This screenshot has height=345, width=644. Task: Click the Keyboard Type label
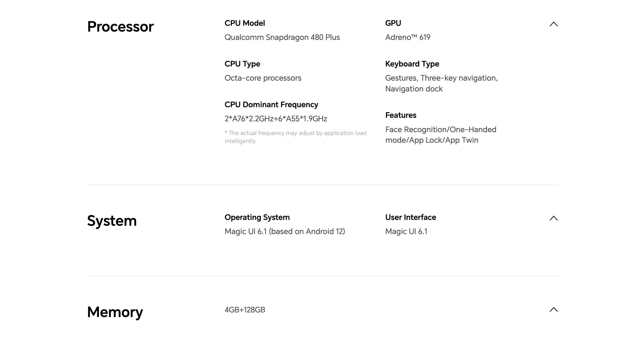412,64
